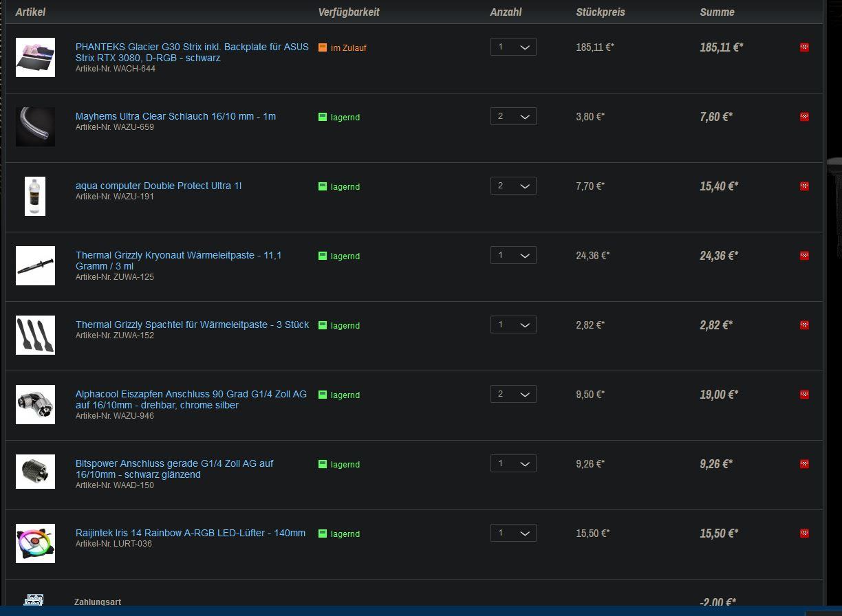
Task: Change quantity of Thermal Grizzly Spachtel
Action: click(513, 324)
